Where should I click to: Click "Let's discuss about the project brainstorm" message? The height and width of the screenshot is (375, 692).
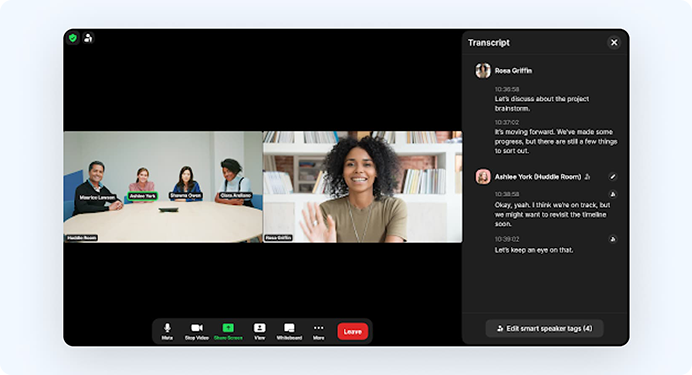point(542,104)
